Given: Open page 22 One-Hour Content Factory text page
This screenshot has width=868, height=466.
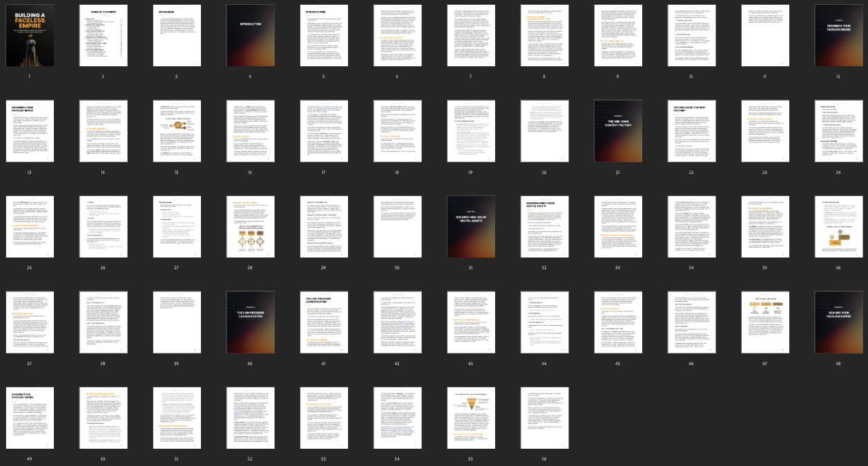Looking at the screenshot, I should point(691,131).
